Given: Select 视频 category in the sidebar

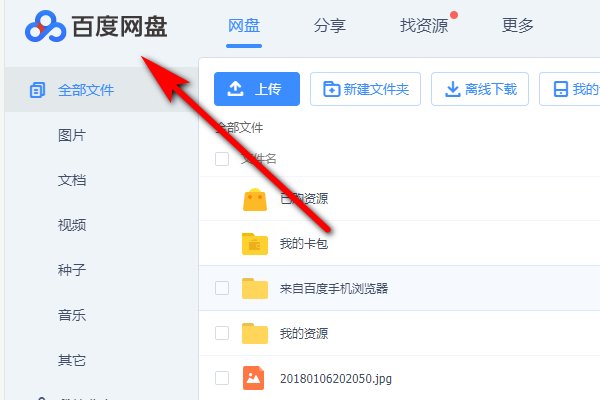Looking at the screenshot, I should pyautogui.click(x=72, y=225).
